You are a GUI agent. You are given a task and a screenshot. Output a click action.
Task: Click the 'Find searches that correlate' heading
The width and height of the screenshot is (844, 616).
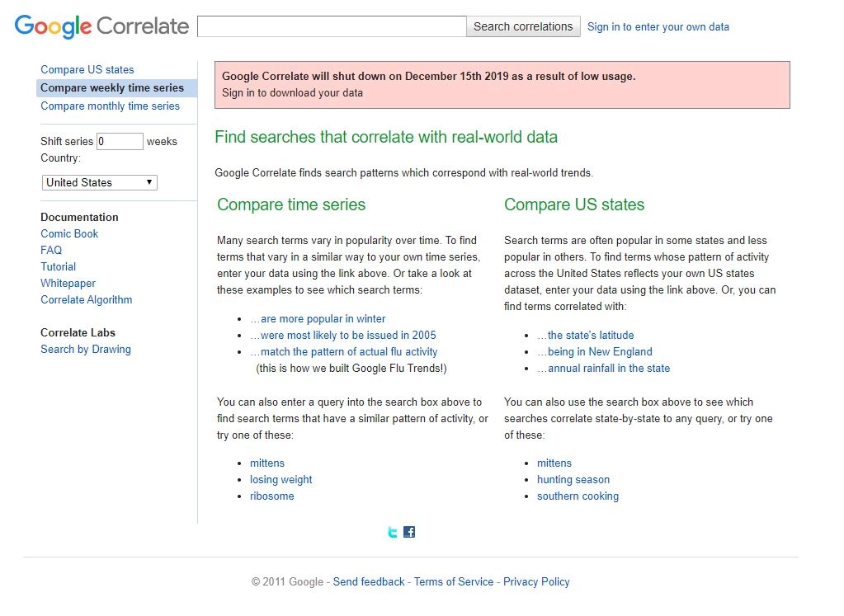pyautogui.click(x=386, y=137)
